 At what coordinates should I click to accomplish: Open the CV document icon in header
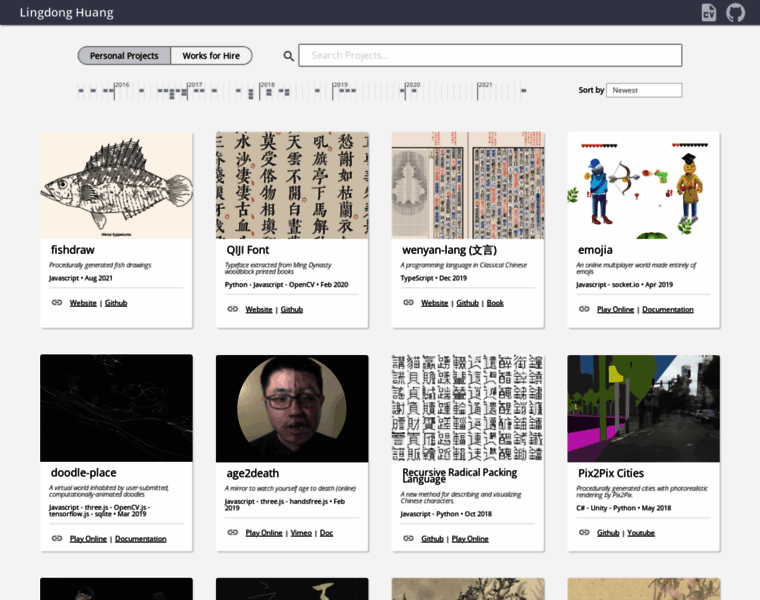point(709,13)
